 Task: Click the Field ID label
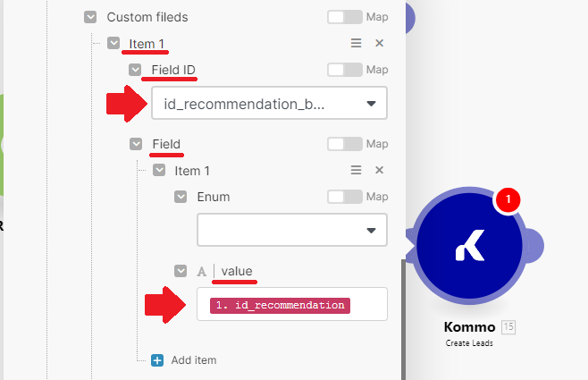[x=173, y=70]
